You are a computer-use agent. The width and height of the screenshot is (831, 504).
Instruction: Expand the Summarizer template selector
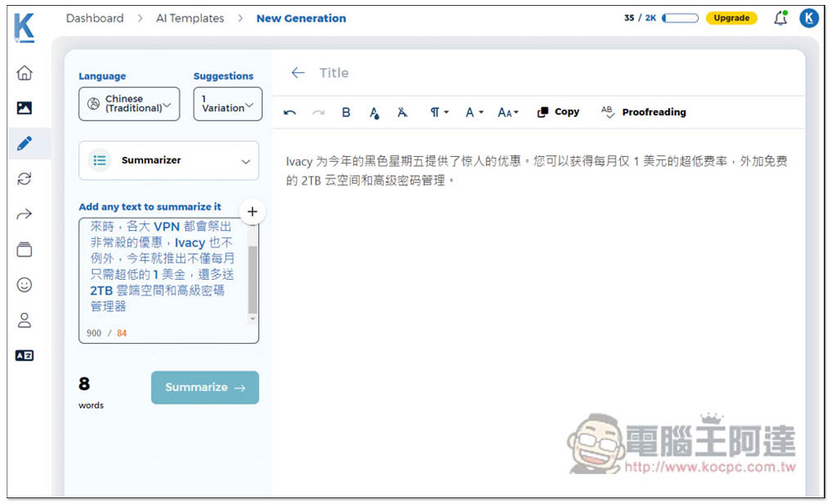click(x=169, y=160)
